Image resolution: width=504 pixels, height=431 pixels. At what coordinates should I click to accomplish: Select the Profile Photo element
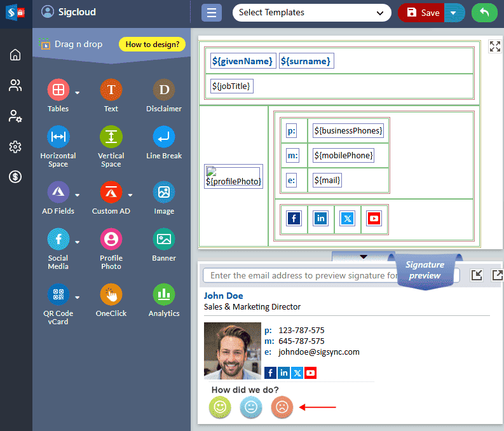[x=111, y=240]
